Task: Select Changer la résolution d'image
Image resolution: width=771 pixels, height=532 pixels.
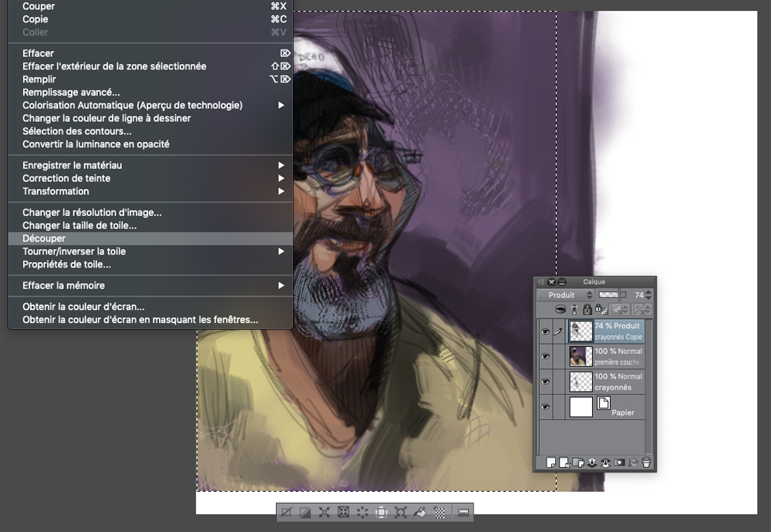Action: 92,212
